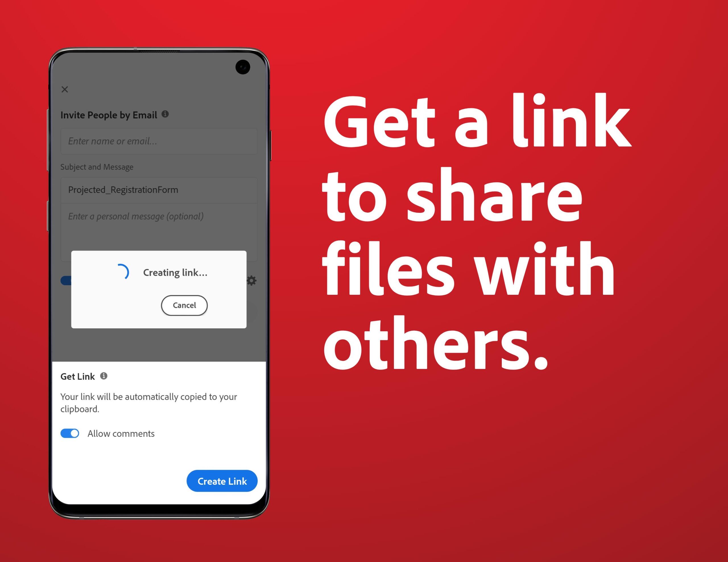
Task: Click the settings gear icon
Action: click(251, 280)
